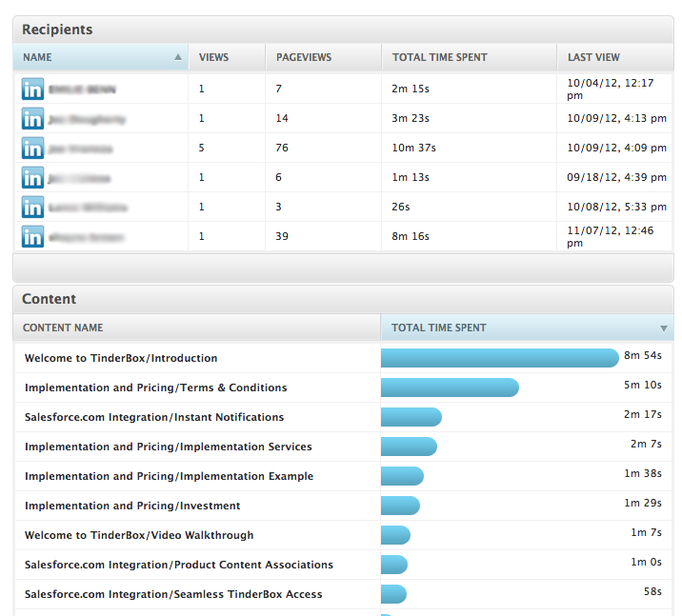Viewport: 682px width, 616px height.
Task: Open LinkedIn icon for recipient with 39 pageviews
Action: (x=32, y=237)
